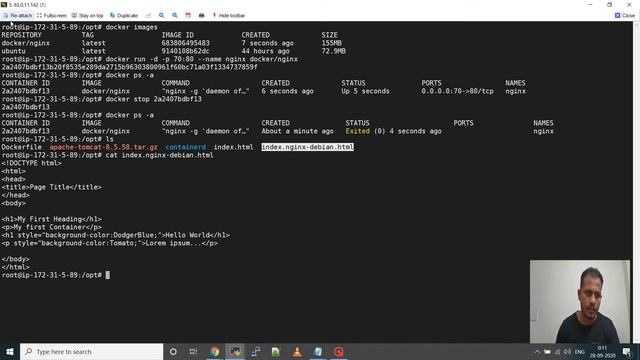The height and width of the screenshot is (360, 640).
Task: Open VLC media player from taskbar
Action: tap(297, 351)
